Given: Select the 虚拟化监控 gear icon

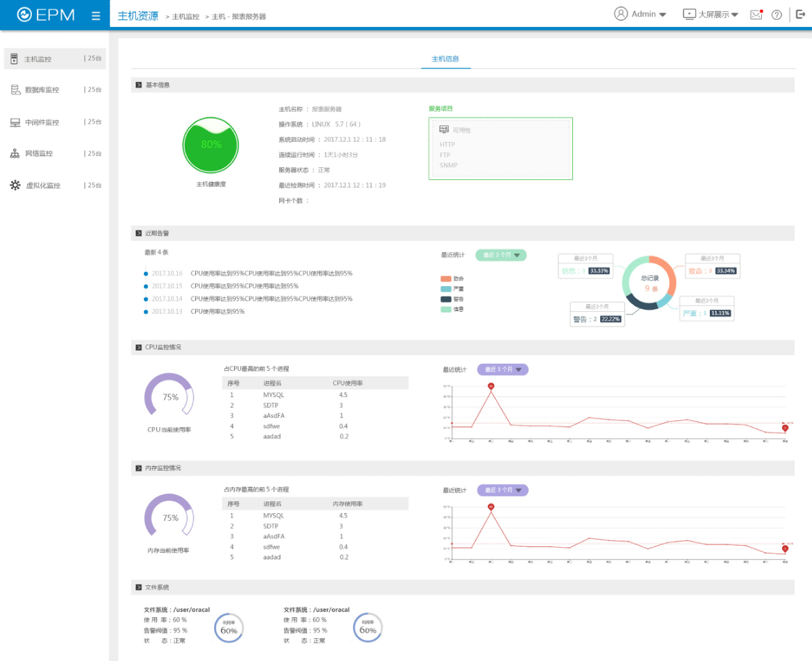Looking at the screenshot, I should click(x=15, y=185).
